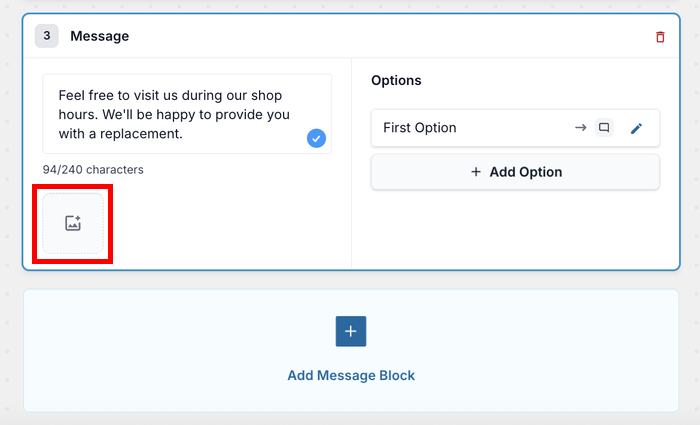Click the Message block header title
Screen dimensions: 700x425
pos(99,36)
